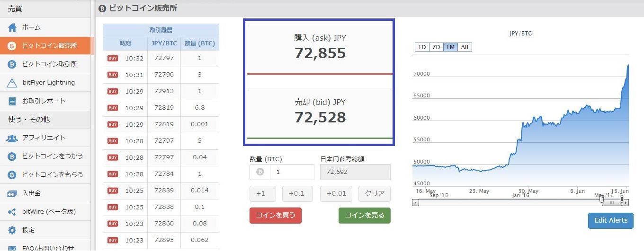644x251 pixels.
Task: Click BUY badge on the 72838 trade row
Action: click(x=113, y=207)
